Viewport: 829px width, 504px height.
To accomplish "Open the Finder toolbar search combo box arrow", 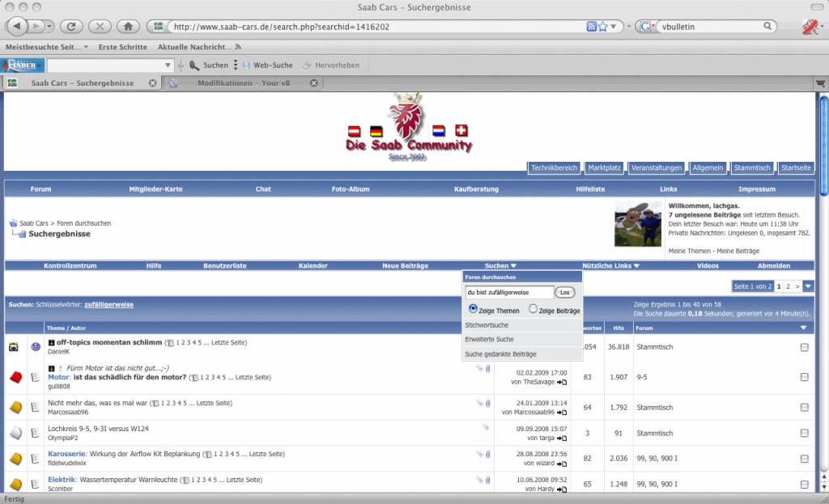I will point(168,66).
